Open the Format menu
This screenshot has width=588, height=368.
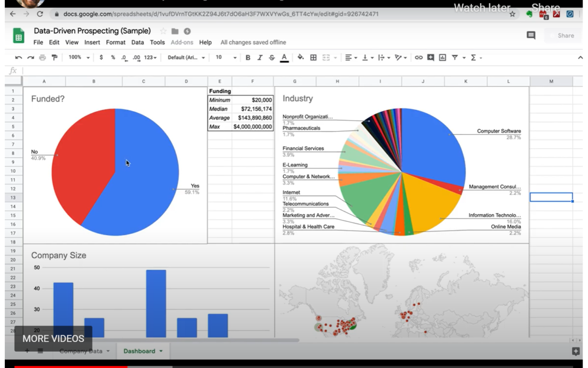(115, 43)
